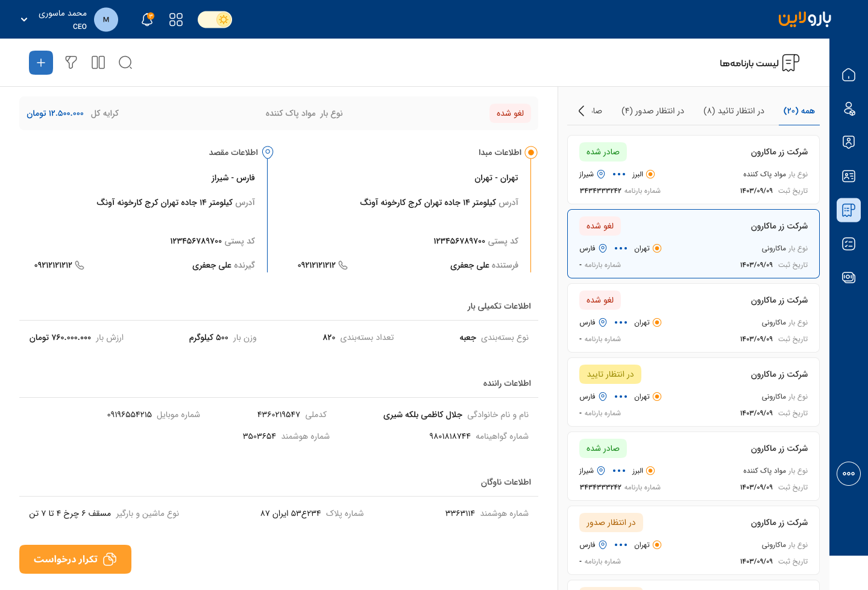Click the destination pin 'اطلاعات مقصد'
The height and width of the screenshot is (590, 868).
(x=268, y=152)
